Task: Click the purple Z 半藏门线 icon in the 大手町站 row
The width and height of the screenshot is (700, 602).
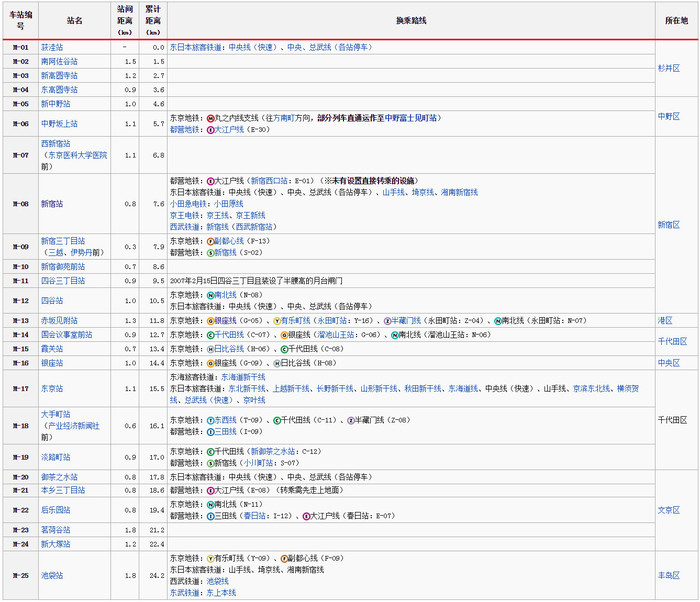Action: 351,421
